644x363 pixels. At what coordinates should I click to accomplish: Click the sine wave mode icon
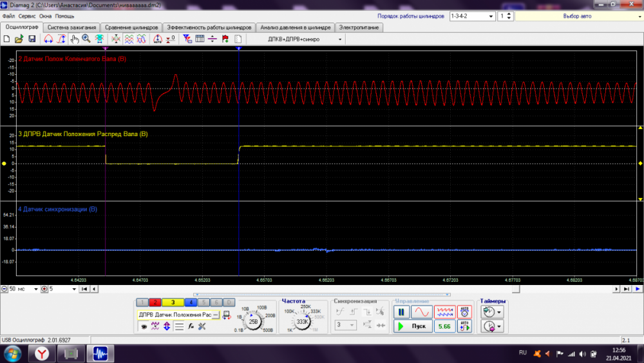(422, 312)
